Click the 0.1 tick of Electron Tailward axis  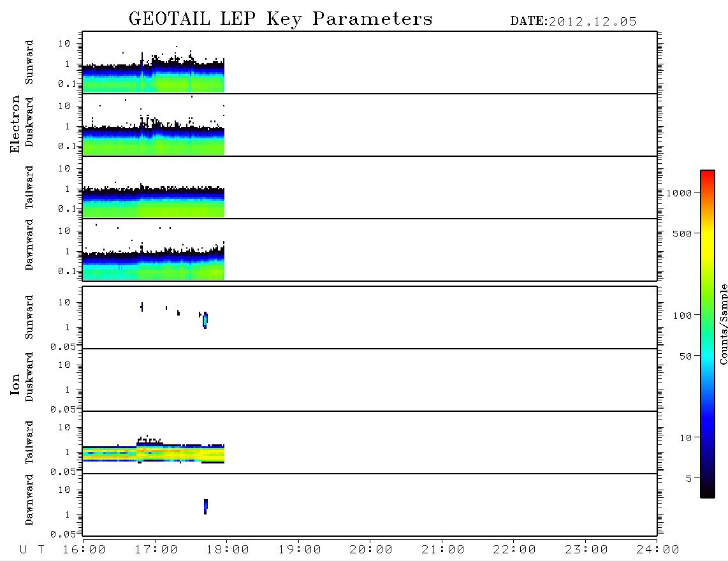(x=68, y=209)
